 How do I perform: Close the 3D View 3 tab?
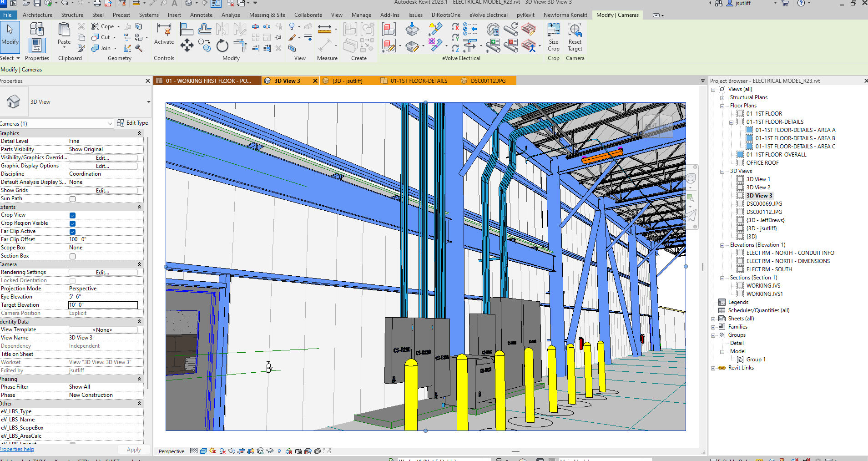click(315, 81)
